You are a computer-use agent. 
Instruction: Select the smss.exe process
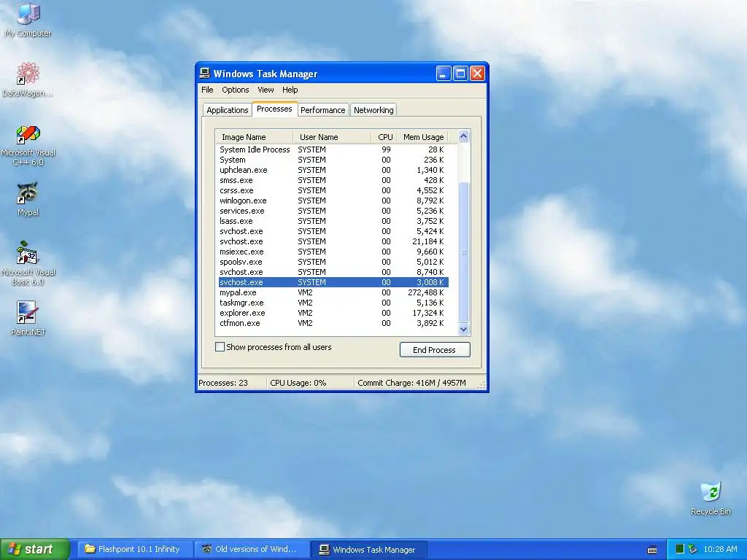[x=333, y=180]
